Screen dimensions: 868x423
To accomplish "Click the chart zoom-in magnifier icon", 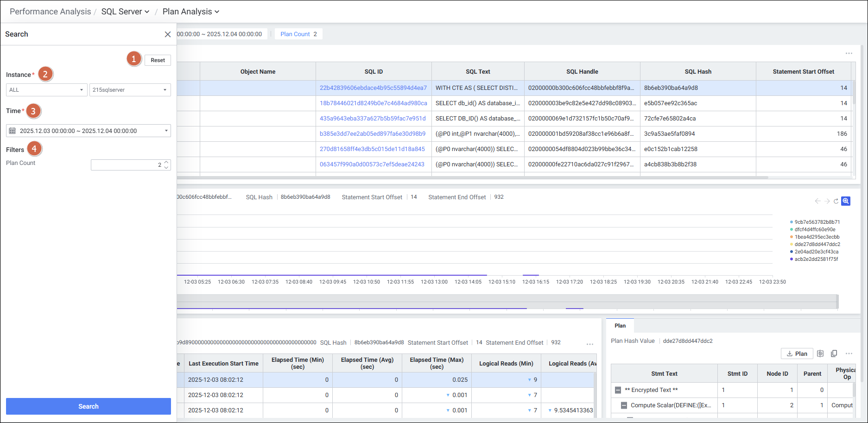I will (846, 201).
